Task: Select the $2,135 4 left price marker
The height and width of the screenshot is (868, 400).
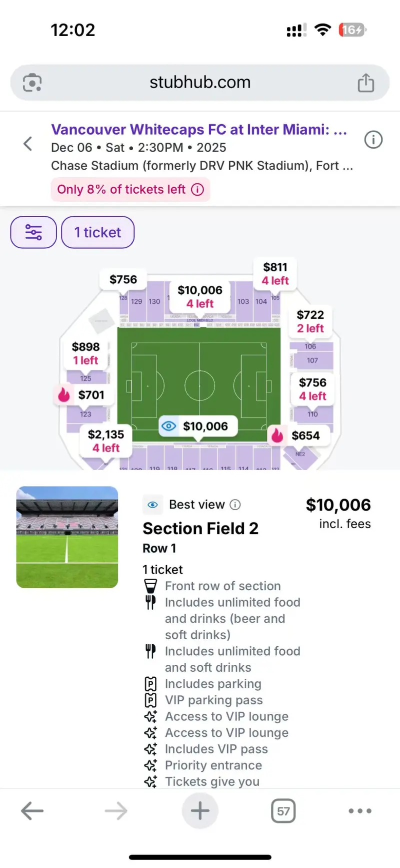Action: tap(106, 441)
